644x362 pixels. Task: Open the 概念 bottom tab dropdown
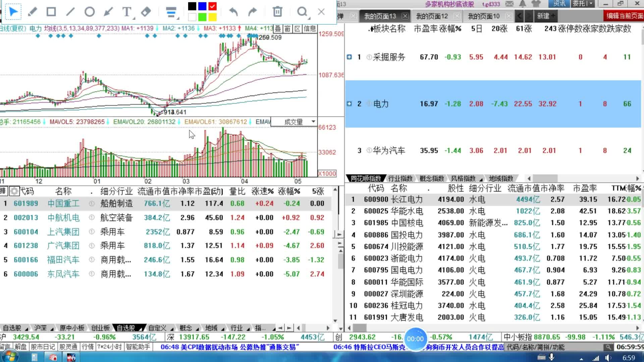(197, 329)
